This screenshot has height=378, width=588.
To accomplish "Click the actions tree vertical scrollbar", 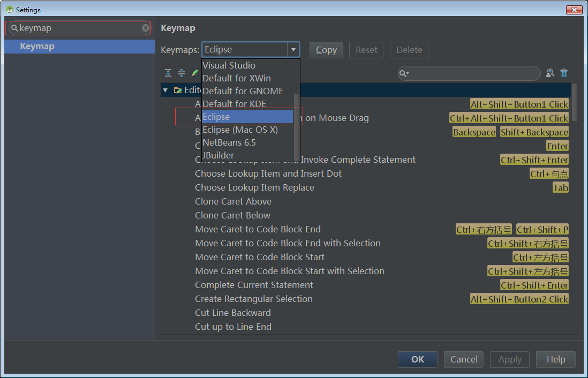I will coord(575,102).
